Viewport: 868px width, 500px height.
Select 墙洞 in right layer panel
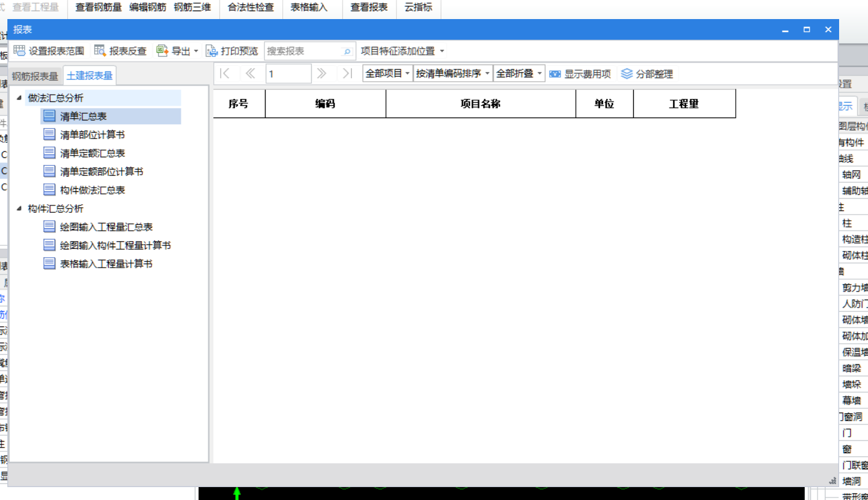852,481
